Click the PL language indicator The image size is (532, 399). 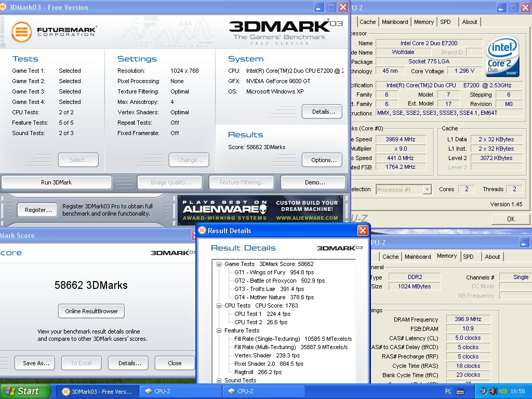[448, 392]
